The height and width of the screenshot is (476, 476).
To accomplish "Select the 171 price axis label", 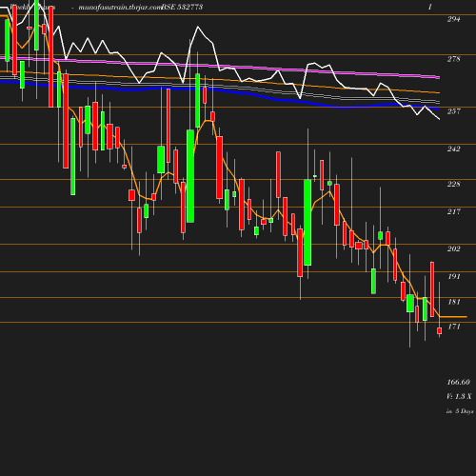I will coord(454,327).
